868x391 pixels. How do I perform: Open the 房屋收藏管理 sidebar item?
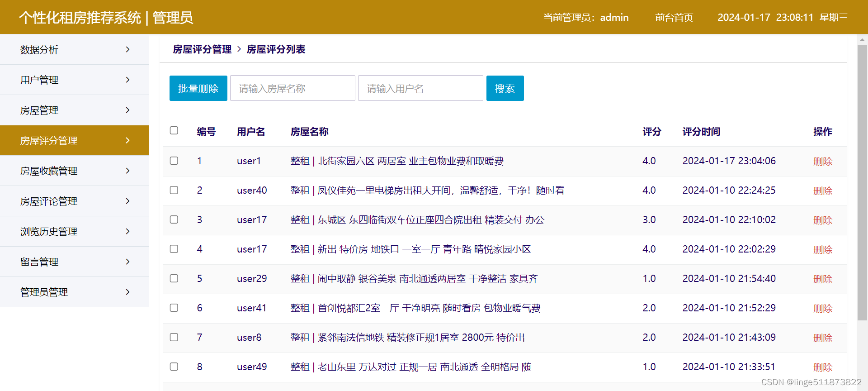click(x=74, y=171)
